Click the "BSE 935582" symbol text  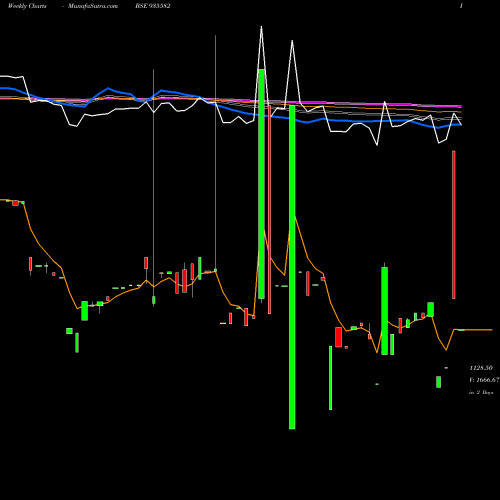(153, 6)
